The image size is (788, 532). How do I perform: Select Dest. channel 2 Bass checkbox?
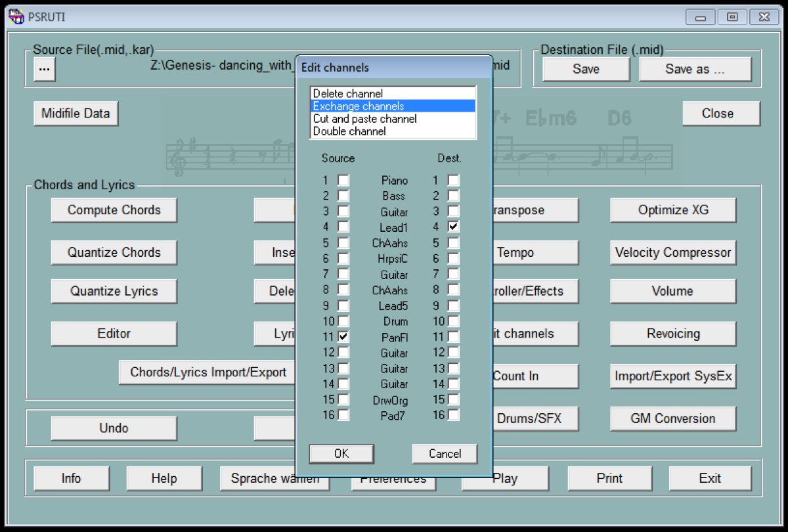click(454, 196)
